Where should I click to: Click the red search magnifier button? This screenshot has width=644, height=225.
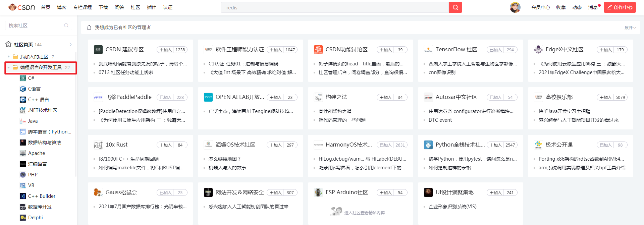click(x=455, y=7)
